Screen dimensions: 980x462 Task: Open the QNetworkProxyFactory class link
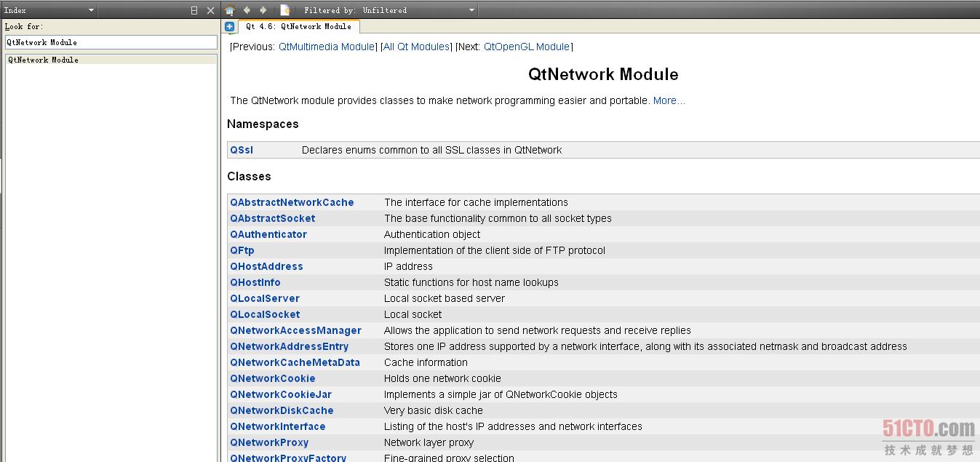coord(288,458)
